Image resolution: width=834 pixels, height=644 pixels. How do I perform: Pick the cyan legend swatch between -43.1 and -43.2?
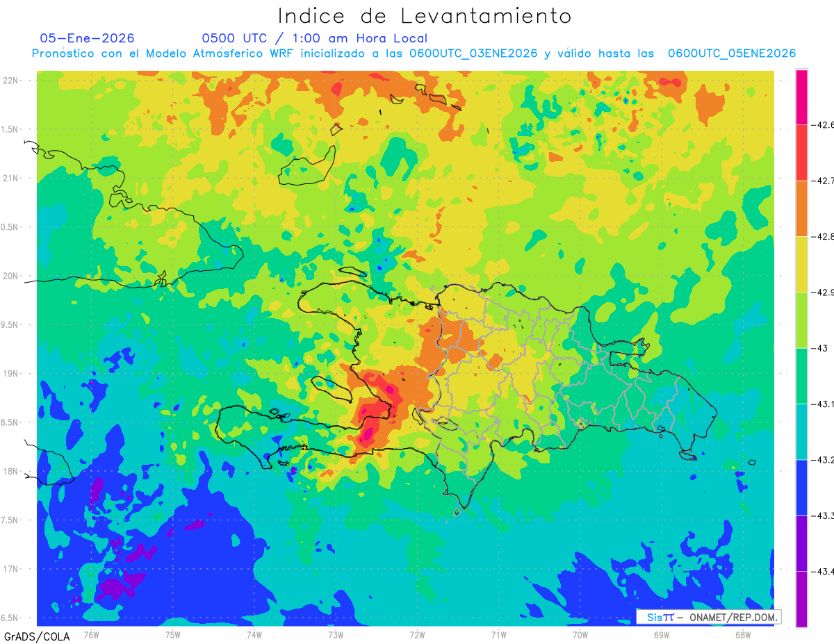pos(801,431)
